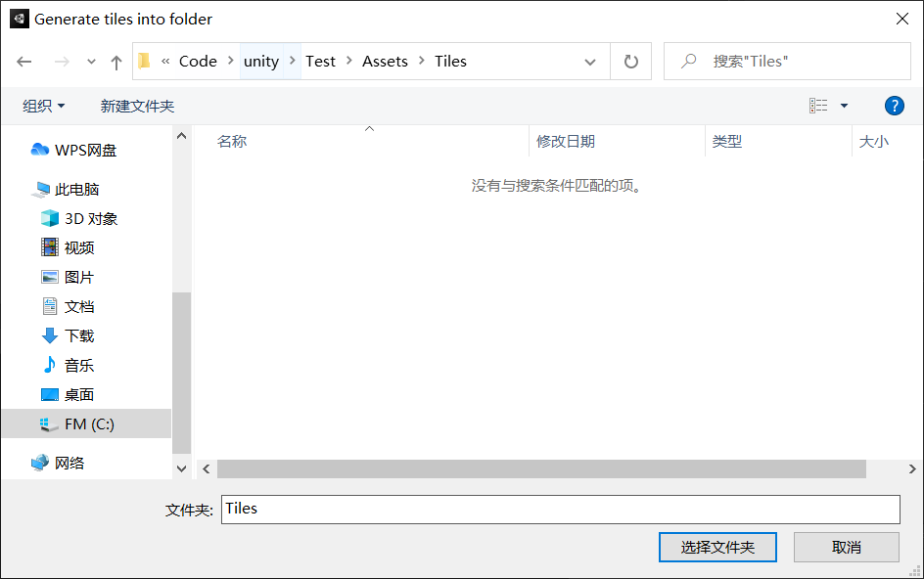The width and height of the screenshot is (924, 579).
Task: Confirm with the 选择文件夹 button
Action: (x=717, y=547)
